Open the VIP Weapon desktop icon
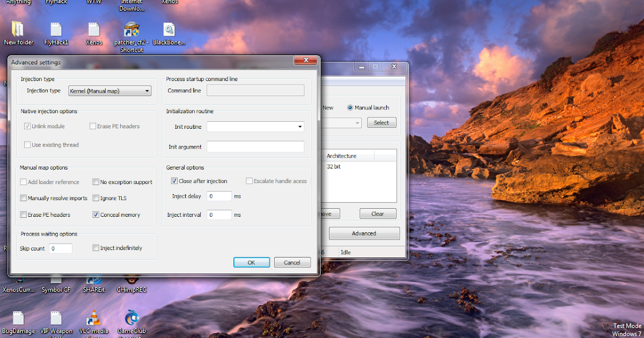The width and height of the screenshot is (644, 338). tap(56, 318)
